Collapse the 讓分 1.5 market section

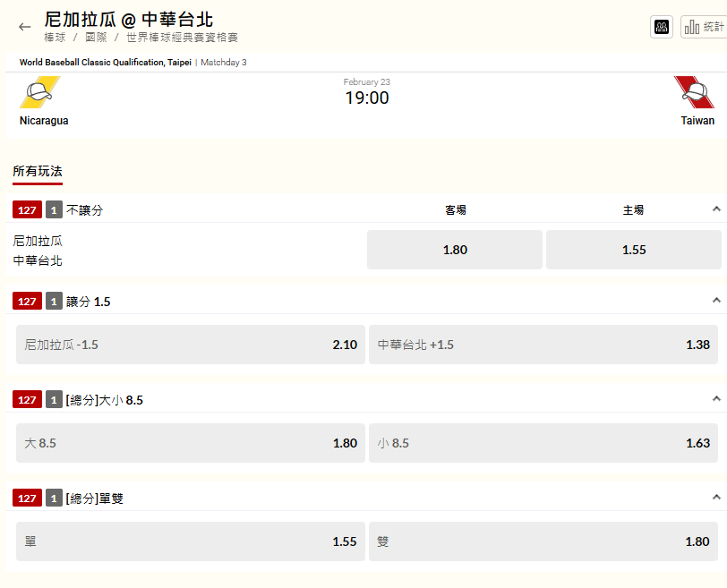click(x=716, y=300)
